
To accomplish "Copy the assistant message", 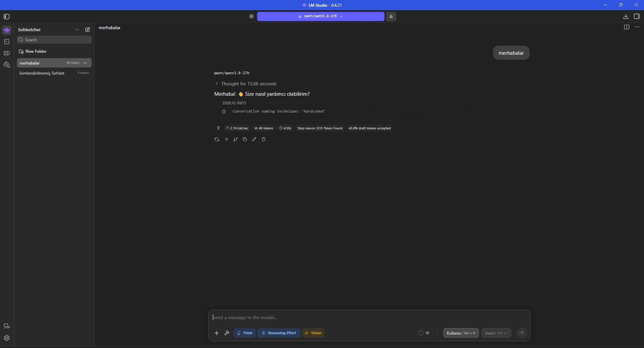I will pyautogui.click(x=245, y=139).
